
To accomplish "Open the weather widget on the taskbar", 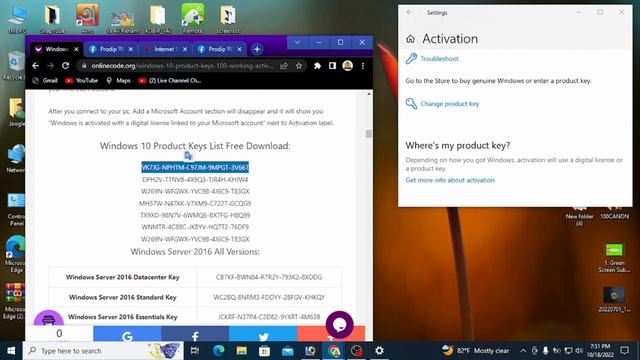I will point(476,351).
